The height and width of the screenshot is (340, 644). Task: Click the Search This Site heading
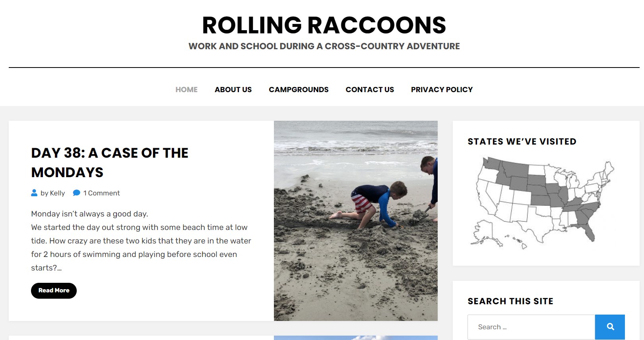510,301
